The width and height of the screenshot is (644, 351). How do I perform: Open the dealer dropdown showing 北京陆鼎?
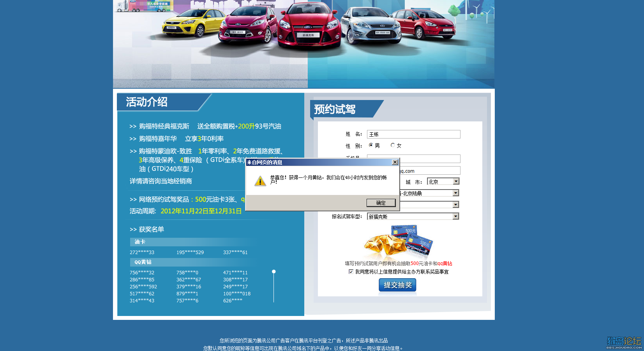point(429,193)
